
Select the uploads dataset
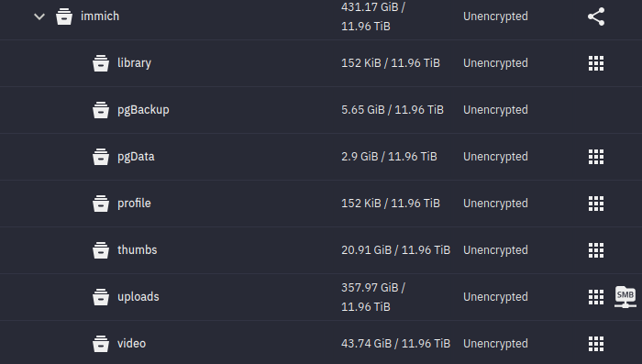tap(138, 297)
